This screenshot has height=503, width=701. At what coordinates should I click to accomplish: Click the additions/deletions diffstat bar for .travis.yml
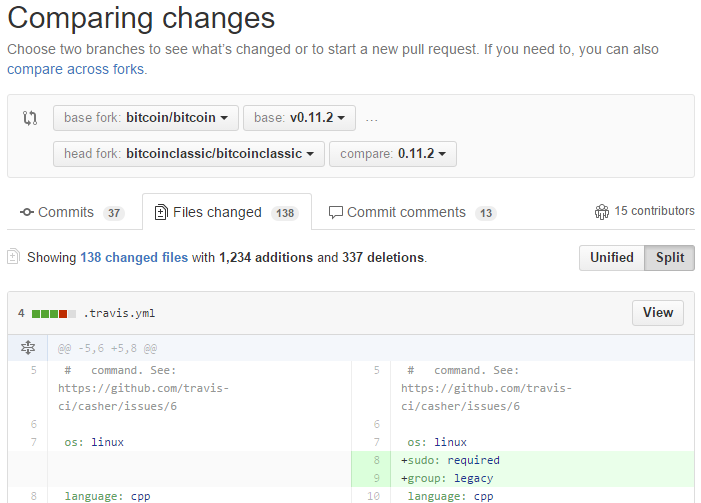coord(54,313)
